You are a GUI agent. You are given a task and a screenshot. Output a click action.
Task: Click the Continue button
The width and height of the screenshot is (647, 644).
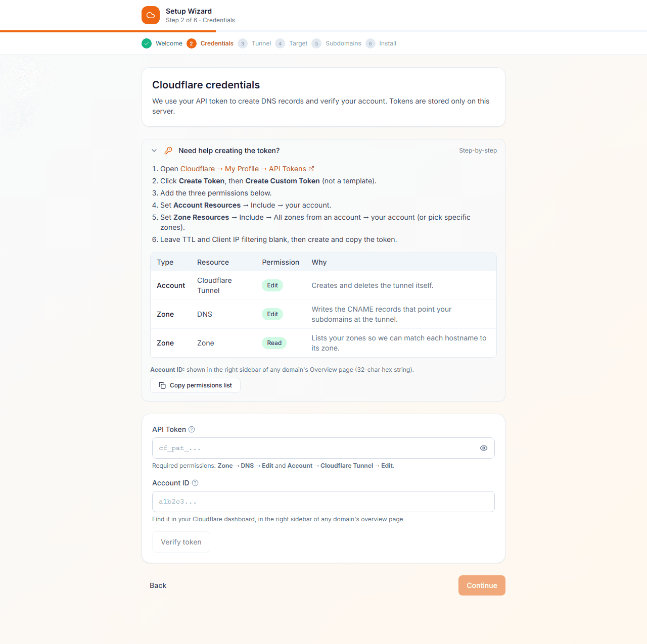(x=482, y=585)
